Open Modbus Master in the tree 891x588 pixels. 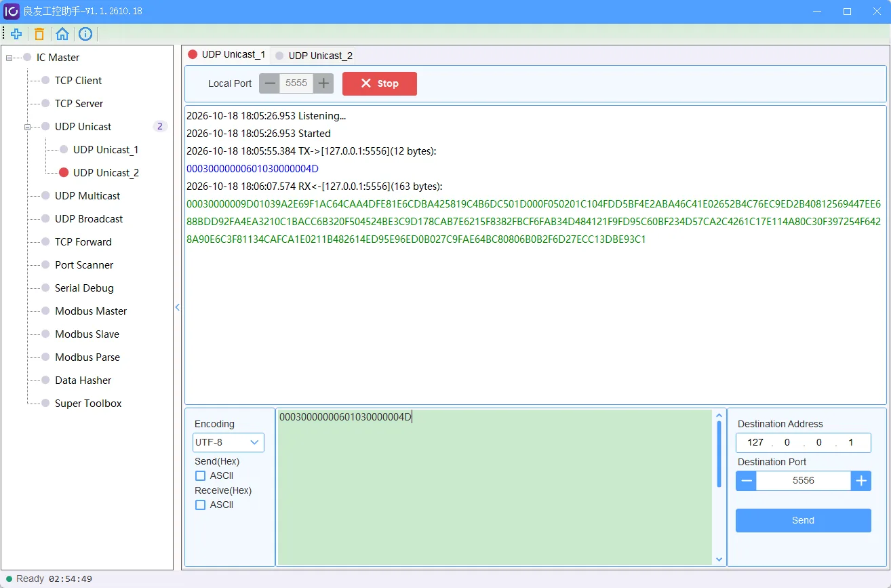coord(91,311)
